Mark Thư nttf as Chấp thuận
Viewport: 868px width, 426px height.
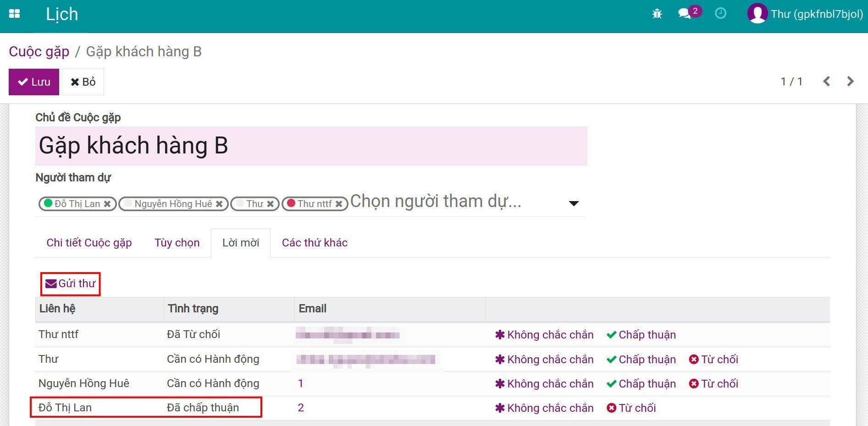point(641,335)
